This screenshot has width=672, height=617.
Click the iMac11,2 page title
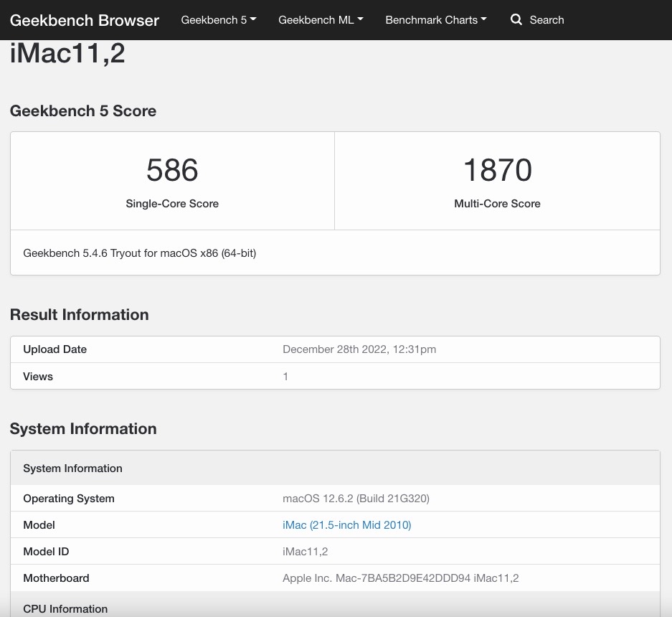[67, 53]
